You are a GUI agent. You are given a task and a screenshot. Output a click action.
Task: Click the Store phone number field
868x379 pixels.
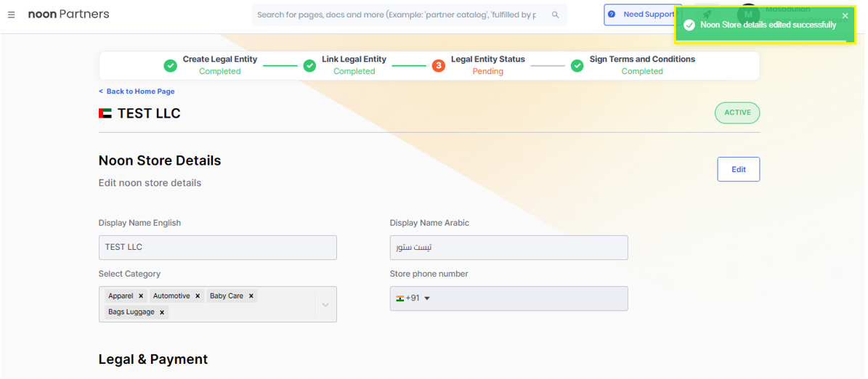tap(508, 298)
